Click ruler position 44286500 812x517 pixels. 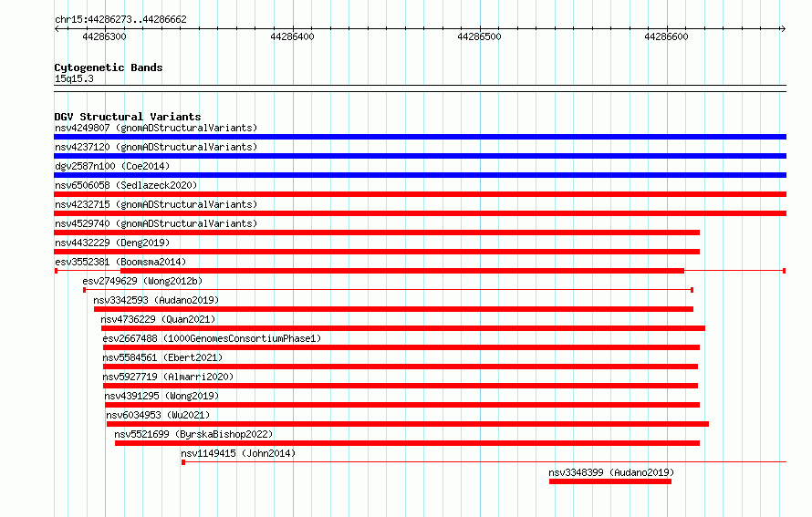coord(480,36)
